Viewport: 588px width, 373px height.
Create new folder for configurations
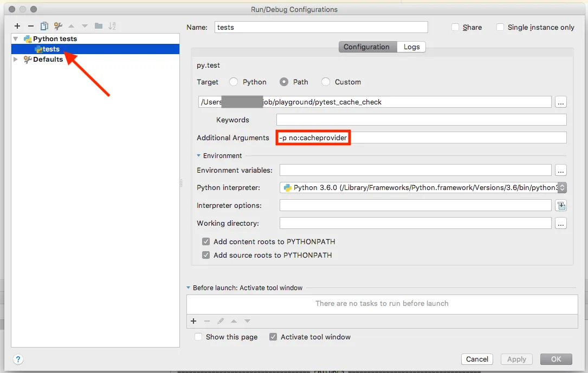click(99, 26)
